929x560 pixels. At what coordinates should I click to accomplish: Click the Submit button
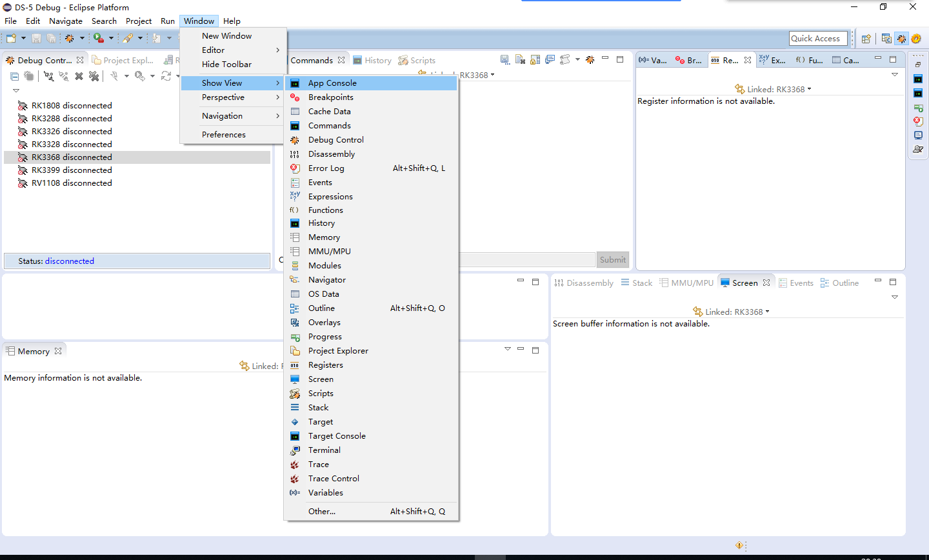612,260
